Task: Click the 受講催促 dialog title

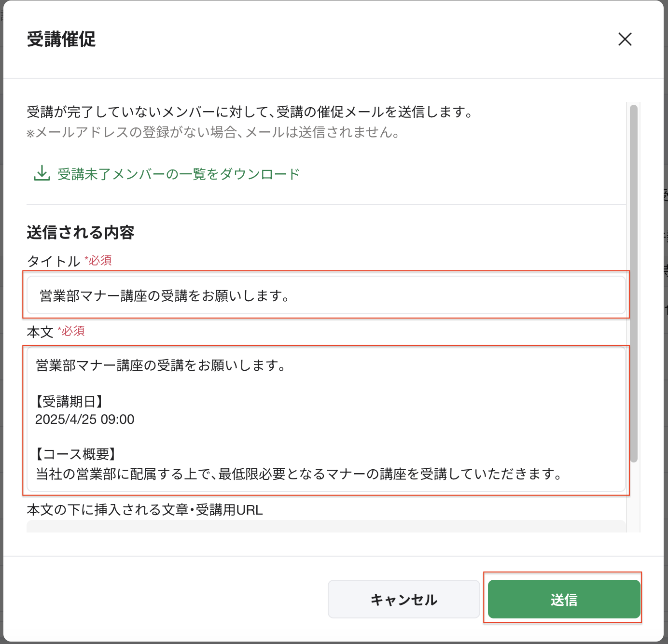Action: (61, 39)
